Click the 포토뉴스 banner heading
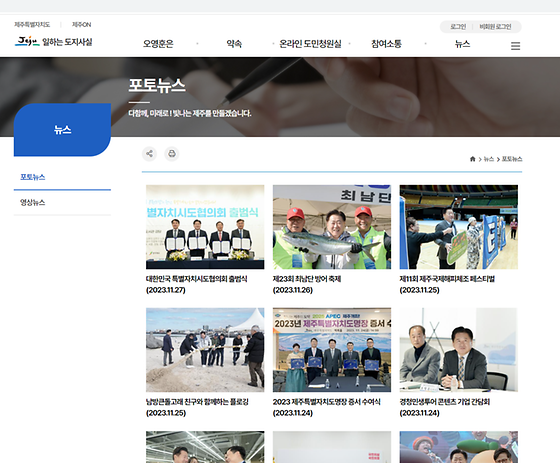560x463 pixels. [157, 85]
